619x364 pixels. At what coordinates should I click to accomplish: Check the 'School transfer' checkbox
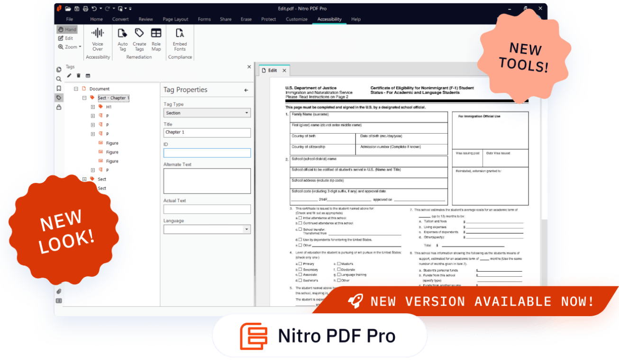click(300, 229)
